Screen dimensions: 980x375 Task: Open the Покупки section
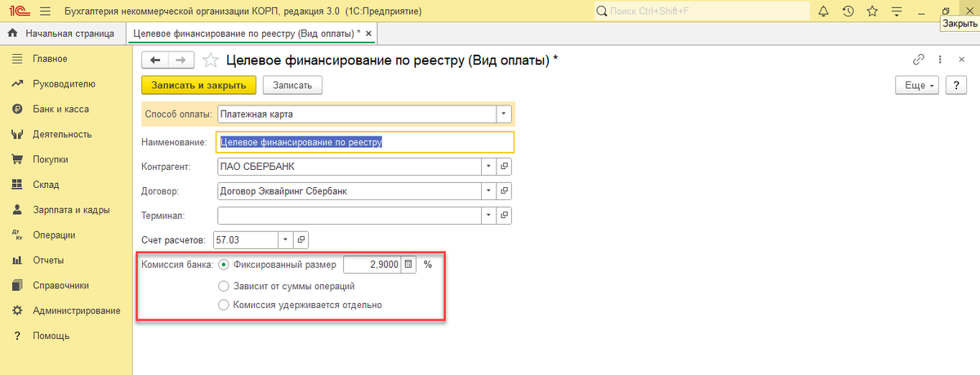(50, 159)
